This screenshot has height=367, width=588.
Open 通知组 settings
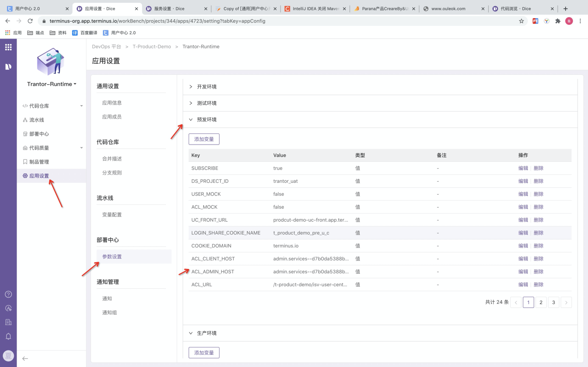coord(110,313)
